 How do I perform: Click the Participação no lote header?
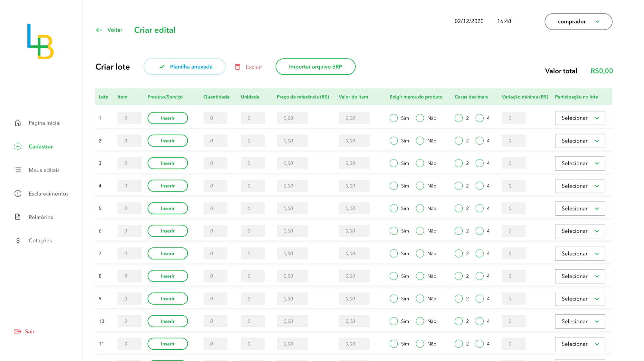[x=576, y=97]
